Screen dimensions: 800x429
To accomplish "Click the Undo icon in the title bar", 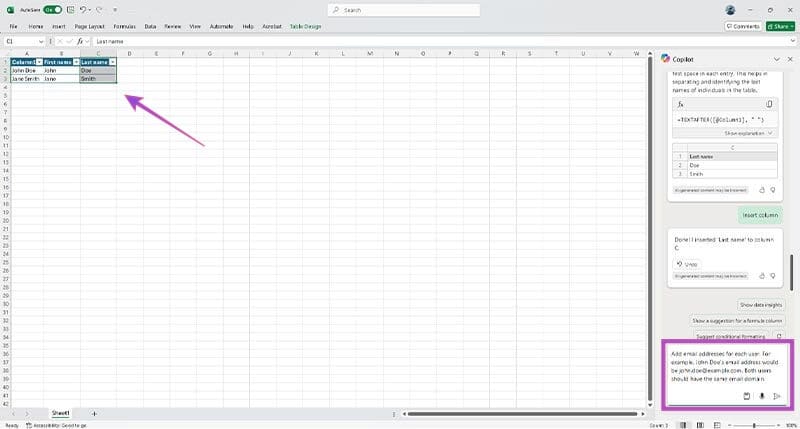I will (x=82, y=9).
